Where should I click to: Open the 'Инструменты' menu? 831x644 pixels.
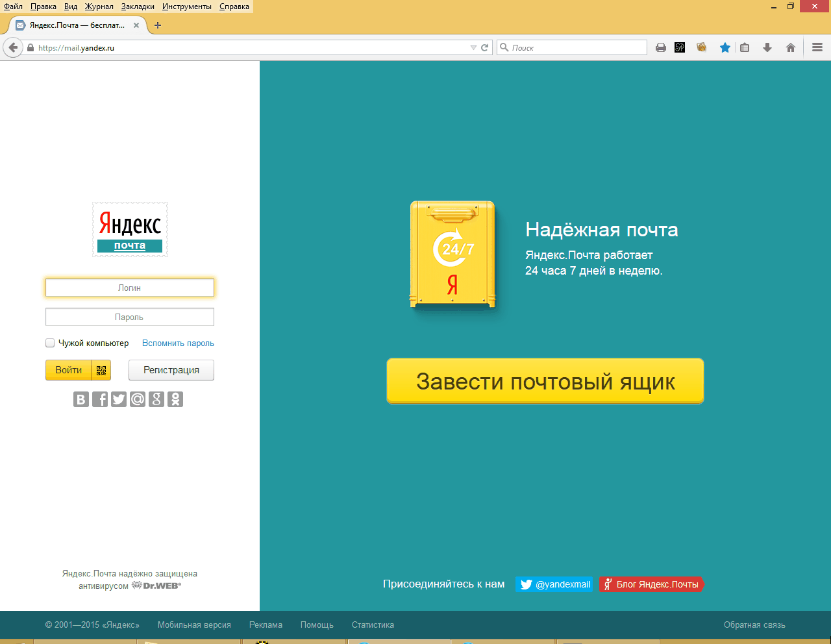pos(187,6)
